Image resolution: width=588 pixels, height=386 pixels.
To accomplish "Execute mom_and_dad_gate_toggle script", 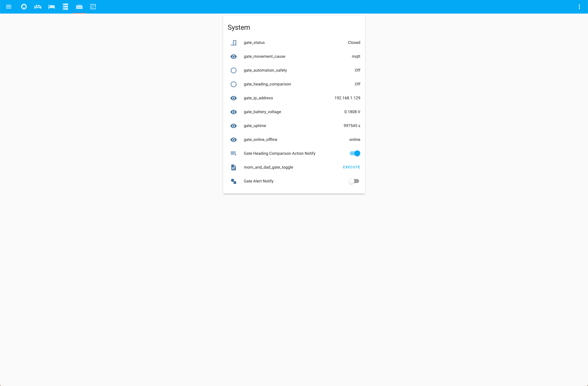I will 351,167.
